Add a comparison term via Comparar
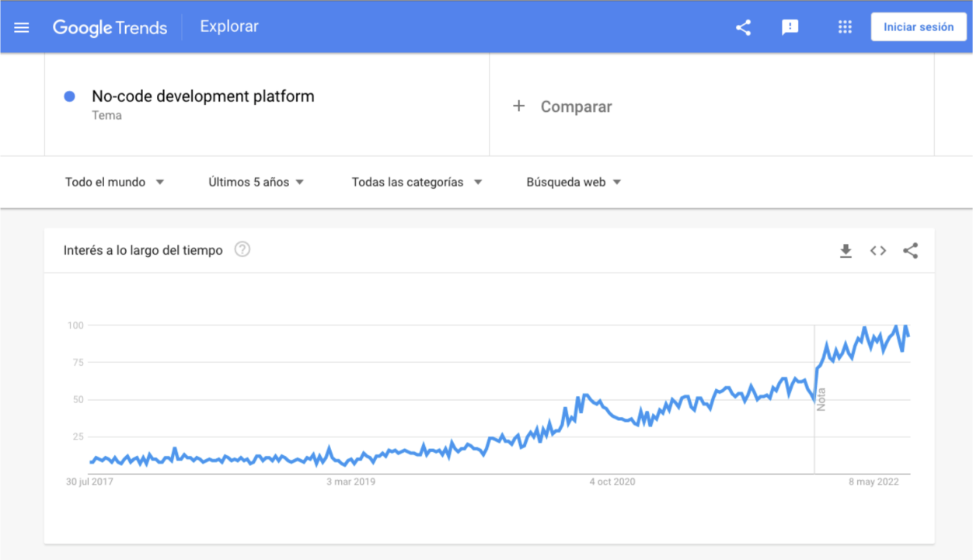 pyautogui.click(x=576, y=107)
